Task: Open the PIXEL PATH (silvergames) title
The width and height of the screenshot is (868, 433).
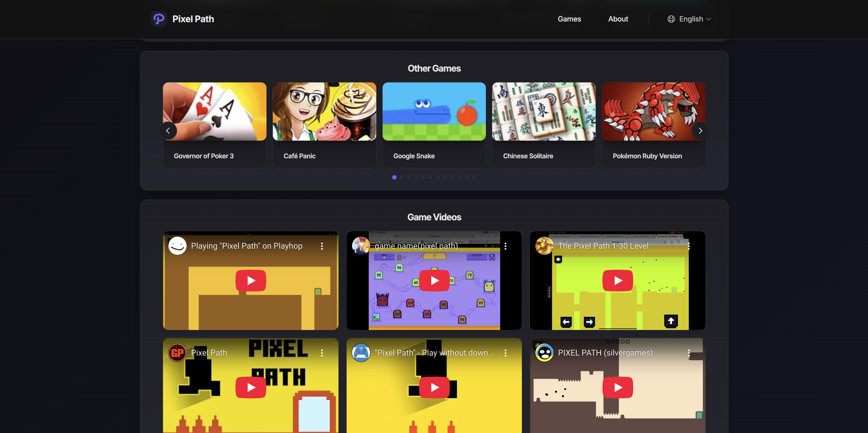Action: pyautogui.click(x=605, y=353)
